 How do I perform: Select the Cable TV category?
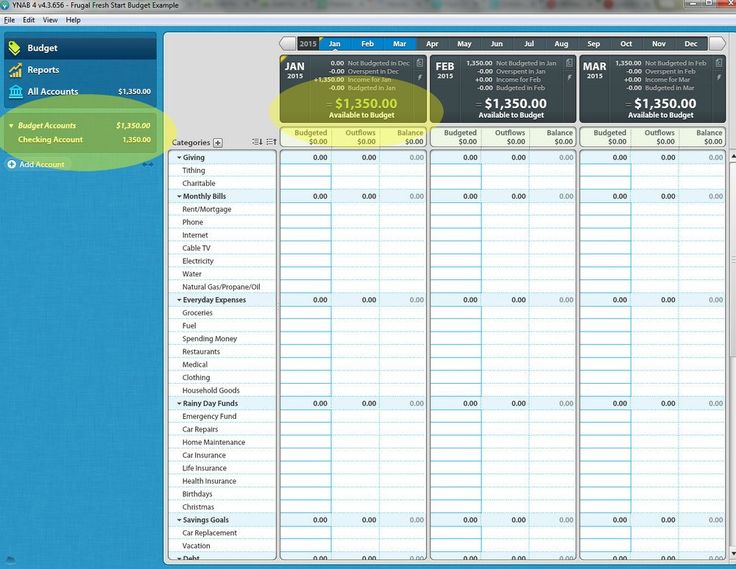[196, 248]
